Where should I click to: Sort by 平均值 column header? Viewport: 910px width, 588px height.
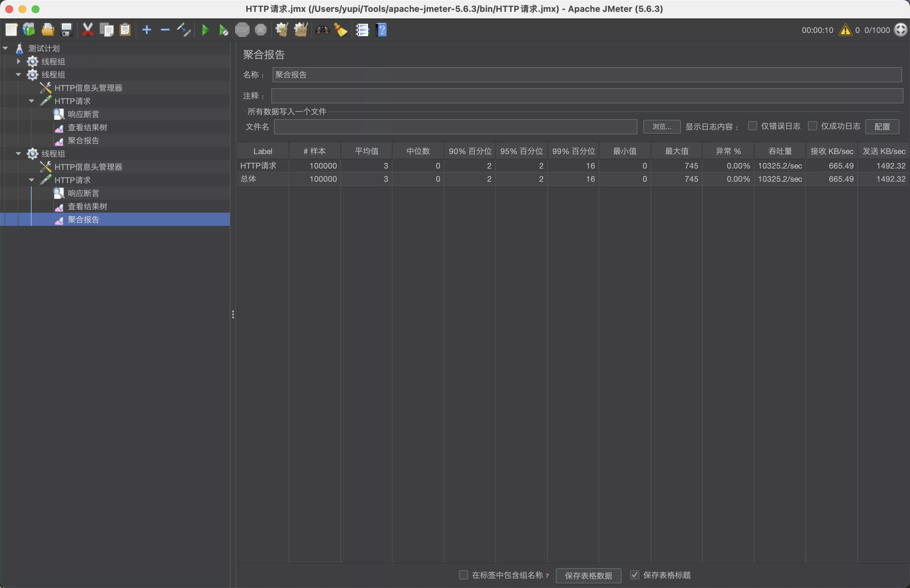pos(366,151)
